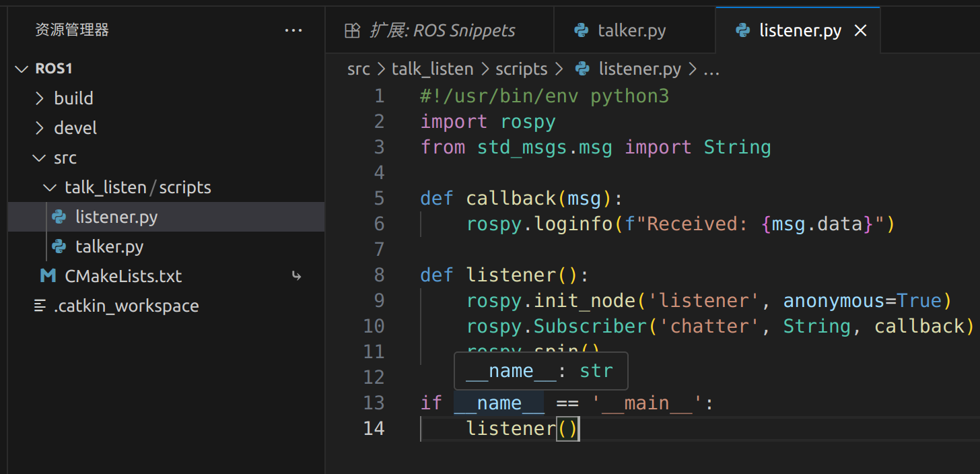Image resolution: width=980 pixels, height=474 pixels.
Task: Click Python icon beside talker.py in explorer
Action: point(59,246)
